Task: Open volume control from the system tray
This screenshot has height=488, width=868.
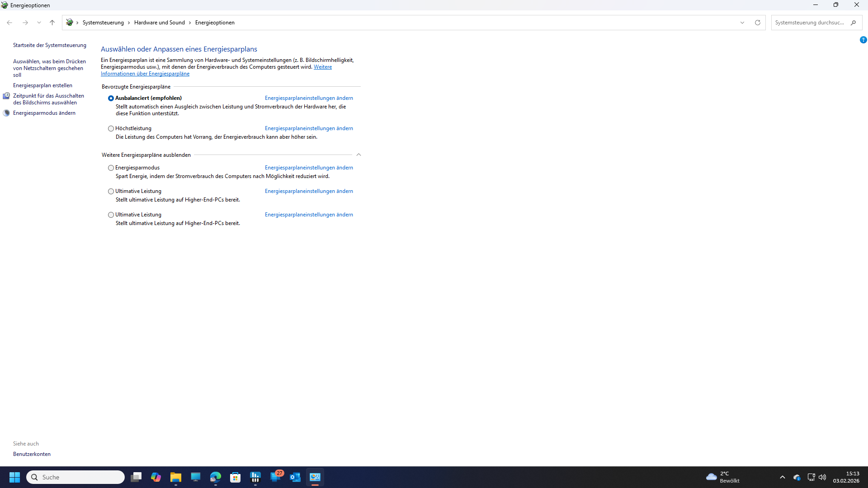Action: [822, 477]
